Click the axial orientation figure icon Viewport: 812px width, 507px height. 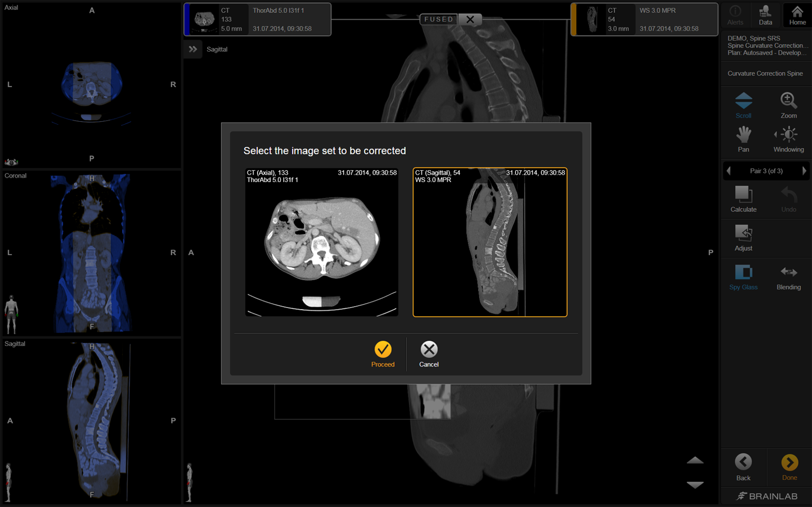(x=11, y=162)
